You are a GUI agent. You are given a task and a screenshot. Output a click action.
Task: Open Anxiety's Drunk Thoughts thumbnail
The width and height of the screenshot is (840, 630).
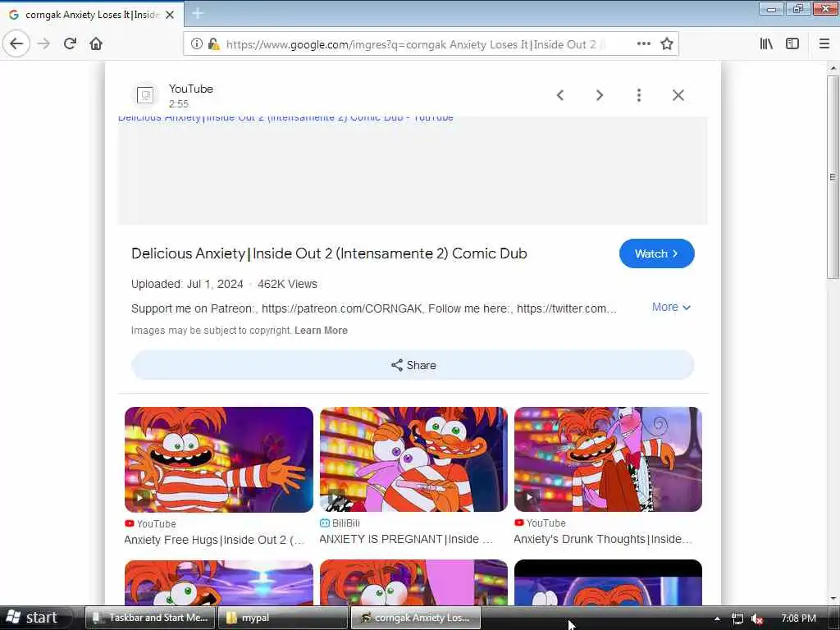click(x=608, y=459)
